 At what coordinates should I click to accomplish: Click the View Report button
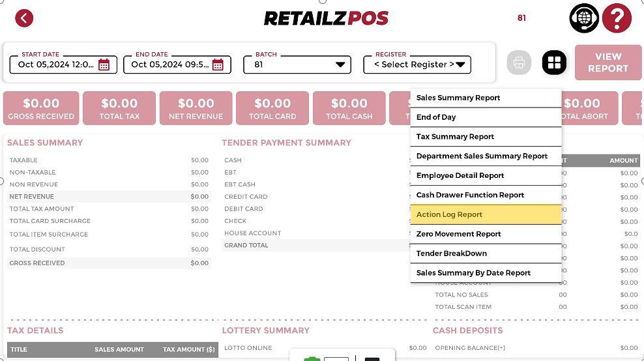(x=608, y=63)
